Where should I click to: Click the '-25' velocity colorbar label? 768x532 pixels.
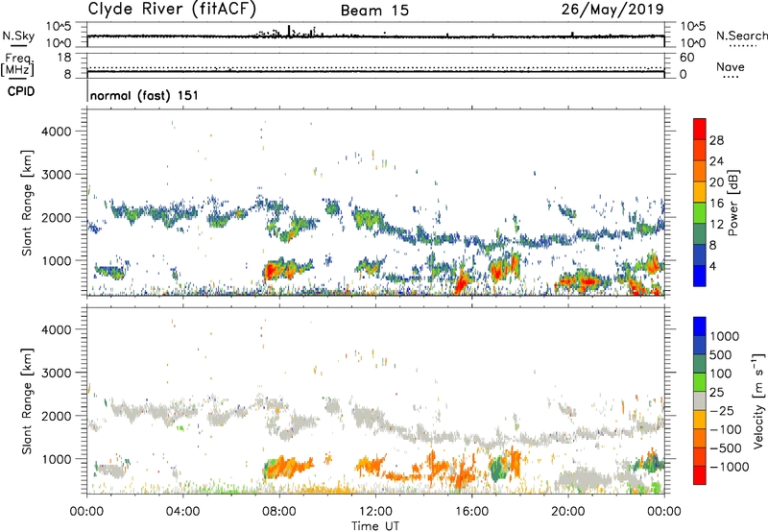point(722,411)
